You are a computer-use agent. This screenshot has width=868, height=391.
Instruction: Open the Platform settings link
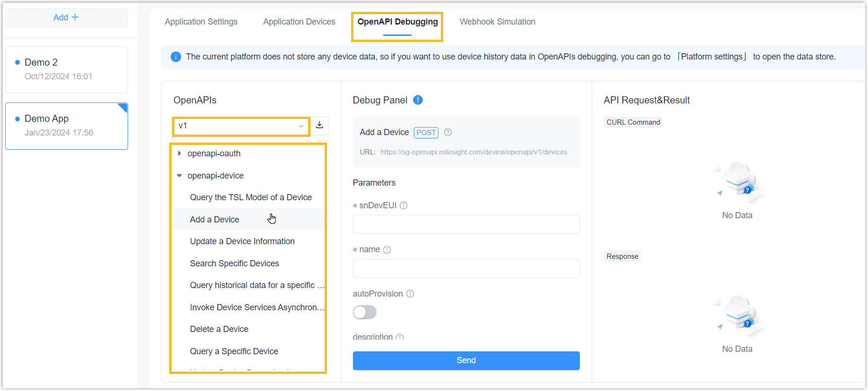click(x=712, y=57)
